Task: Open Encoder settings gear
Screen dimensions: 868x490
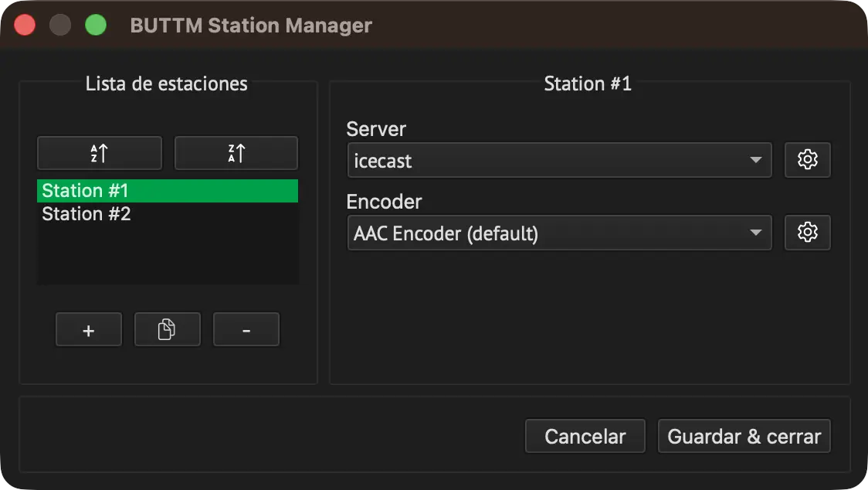Action: coord(807,233)
